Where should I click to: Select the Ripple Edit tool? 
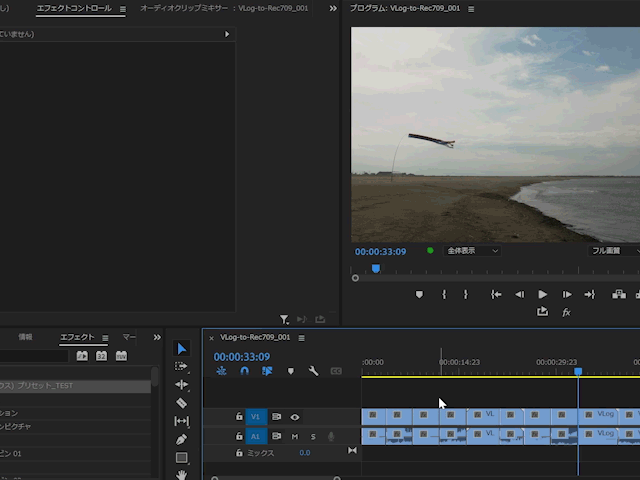(x=181, y=384)
